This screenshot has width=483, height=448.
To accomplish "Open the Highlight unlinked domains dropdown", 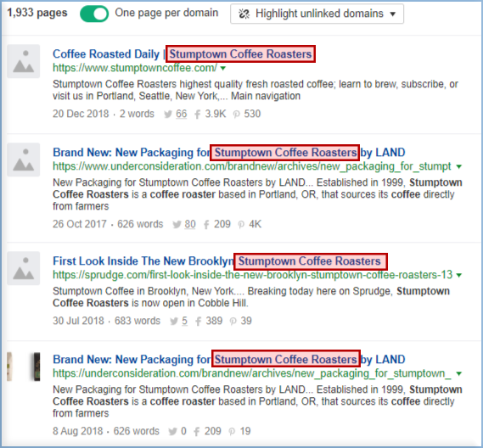I will tap(317, 14).
